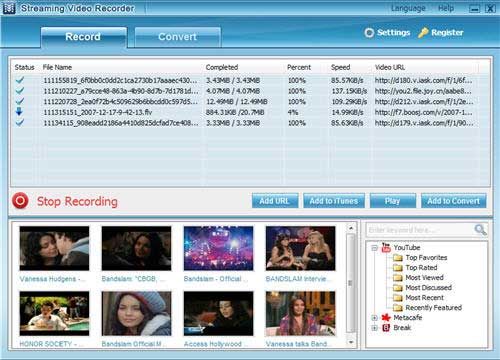The image size is (500, 360).
Task: Sort by the Percent column header
Action: [x=299, y=67]
